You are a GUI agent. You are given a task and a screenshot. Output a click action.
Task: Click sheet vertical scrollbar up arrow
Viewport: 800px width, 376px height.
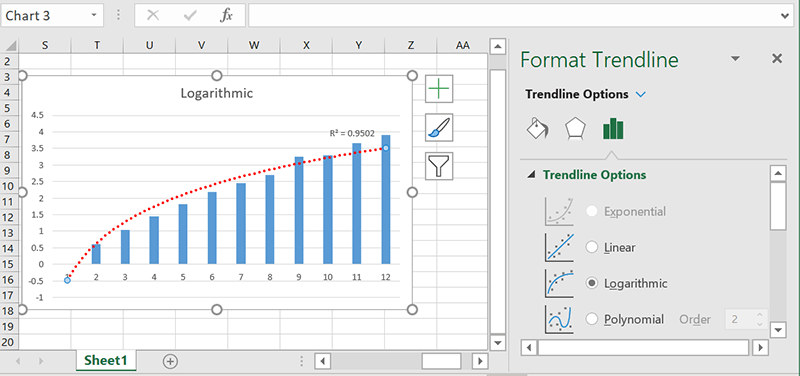(x=497, y=46)
